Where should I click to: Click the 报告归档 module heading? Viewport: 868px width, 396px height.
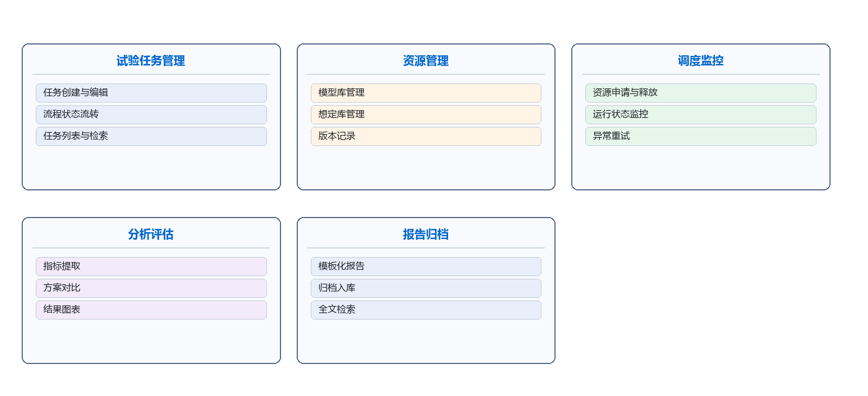[426, 234]
